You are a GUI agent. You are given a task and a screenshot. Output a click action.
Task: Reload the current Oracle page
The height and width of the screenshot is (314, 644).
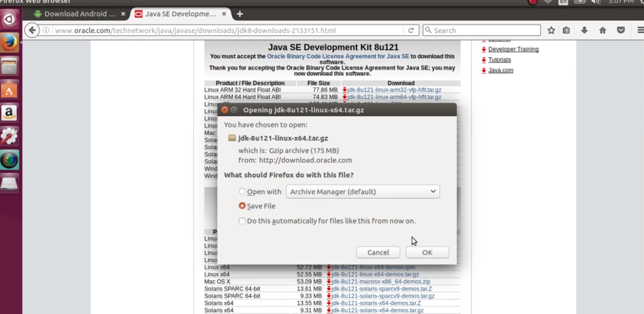click(x=411, y=30)
